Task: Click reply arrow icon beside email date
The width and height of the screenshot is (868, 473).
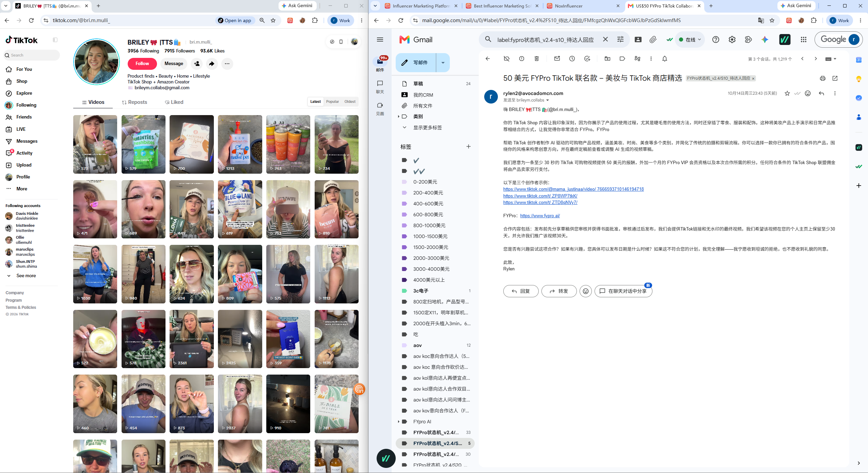Action: coord(821,93)
